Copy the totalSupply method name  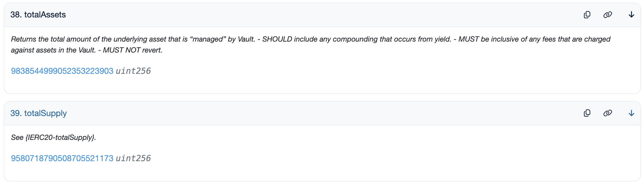(x=587, y=113)
